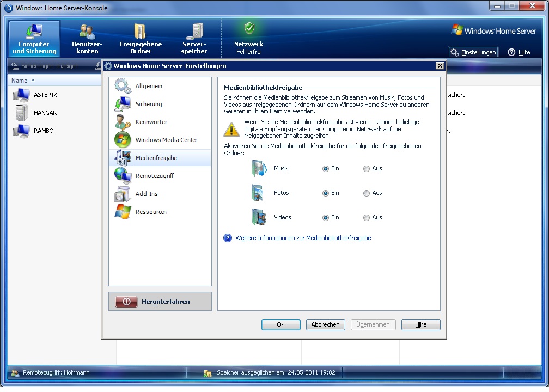Select the RAMBO computer icon
The width and height of the screenshot is (549, 392).
[21, 131]
